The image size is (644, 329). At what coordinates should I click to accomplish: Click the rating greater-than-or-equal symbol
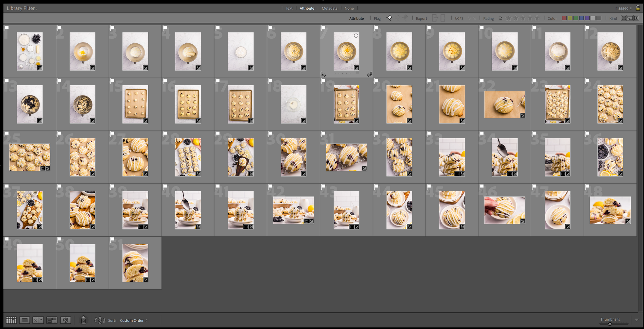tap(501, 18)
